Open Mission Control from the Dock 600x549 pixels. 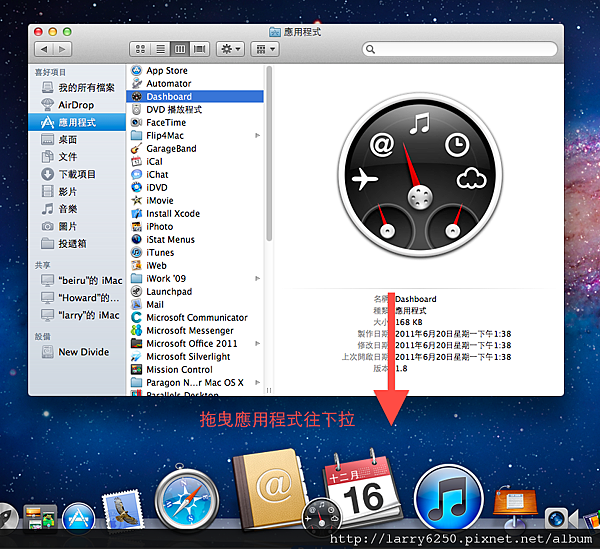click(40, 518)
